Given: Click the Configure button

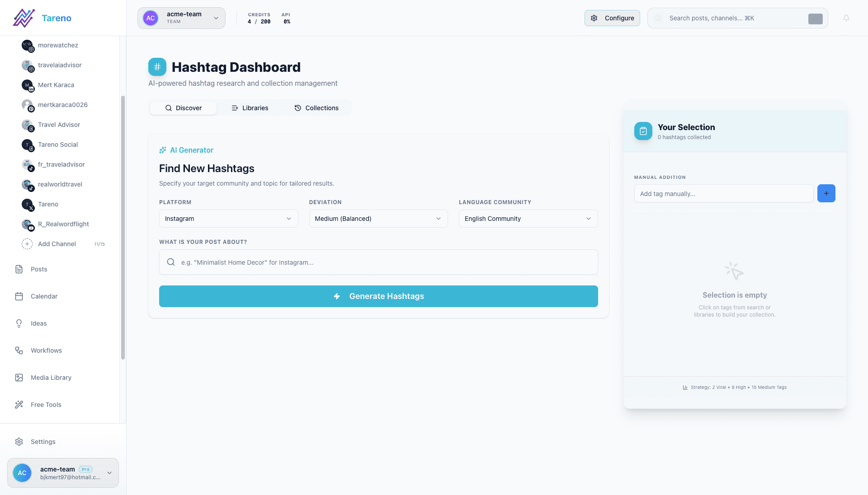Looking at the screenshot, I should [x=612, y=18].
